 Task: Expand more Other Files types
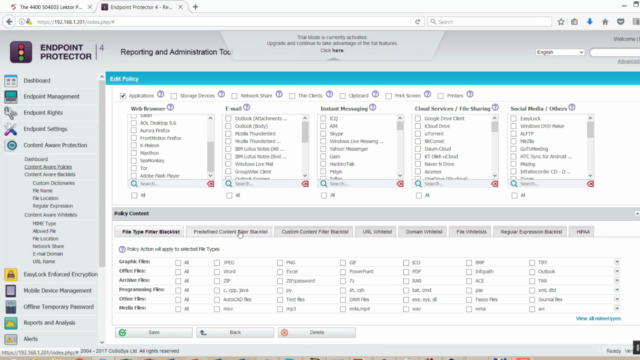point(617,299)
